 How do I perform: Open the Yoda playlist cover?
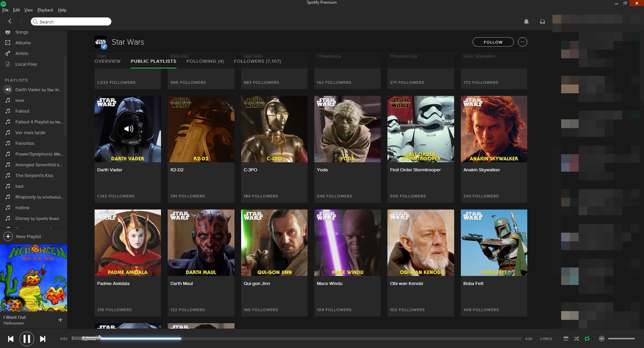point(347,129)
